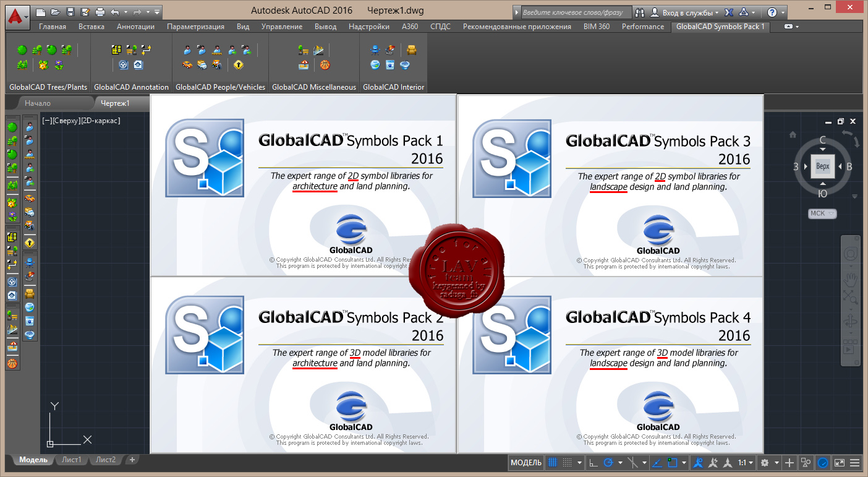Click Undo arrow in Quick Access toolbar

point(115,12)
